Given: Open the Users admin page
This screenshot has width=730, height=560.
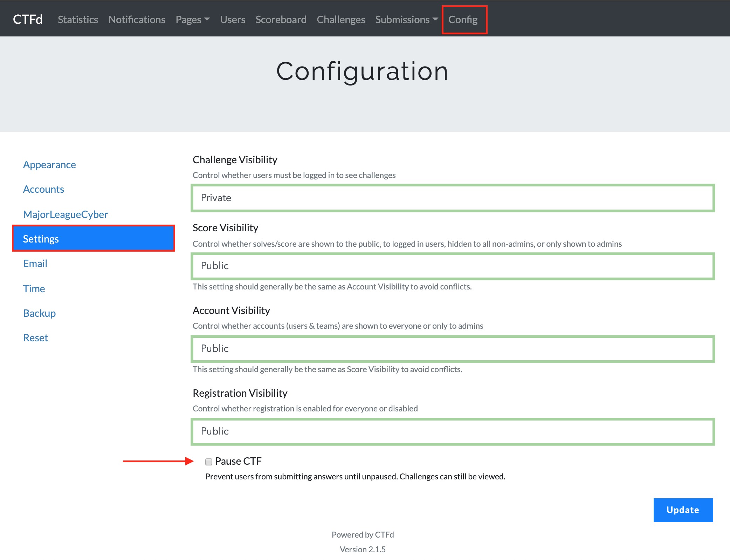Looking at the screenshot, I should (233, 20).
